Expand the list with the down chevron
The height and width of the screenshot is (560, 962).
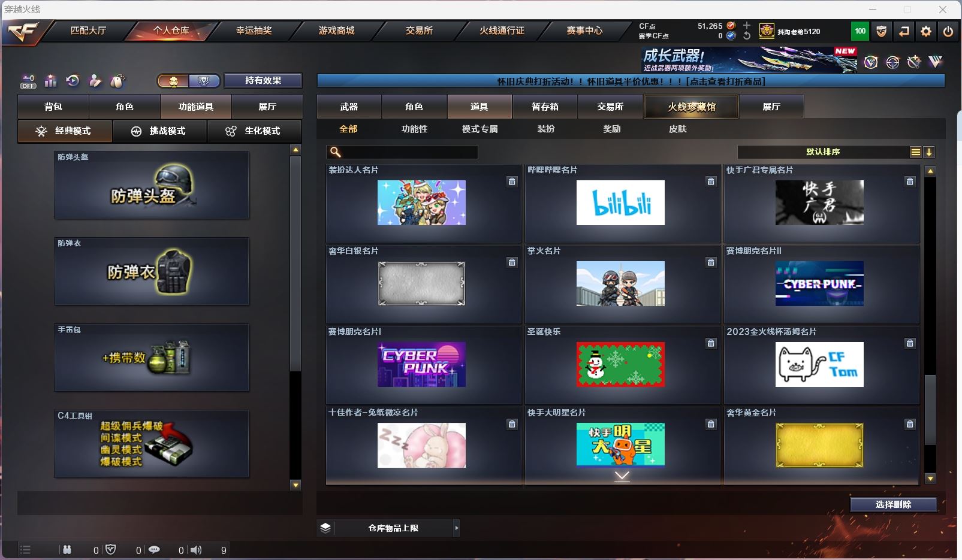click(x=622, y=476)
